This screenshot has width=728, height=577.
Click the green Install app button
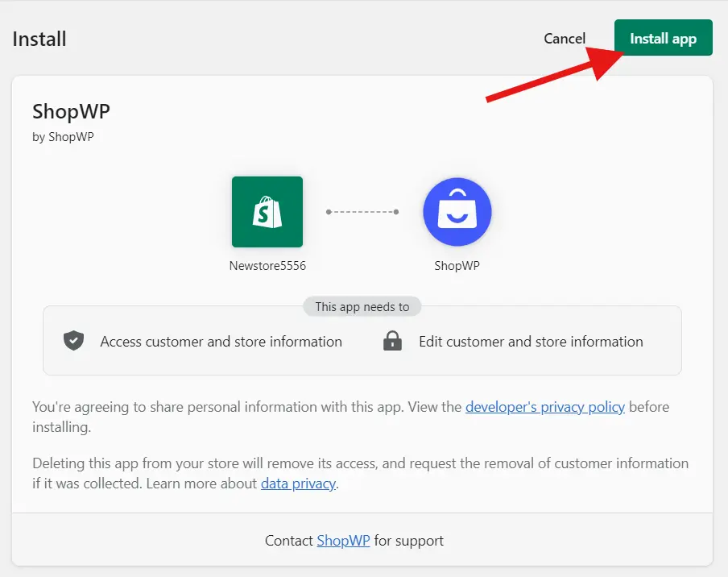tap(663, 38)
